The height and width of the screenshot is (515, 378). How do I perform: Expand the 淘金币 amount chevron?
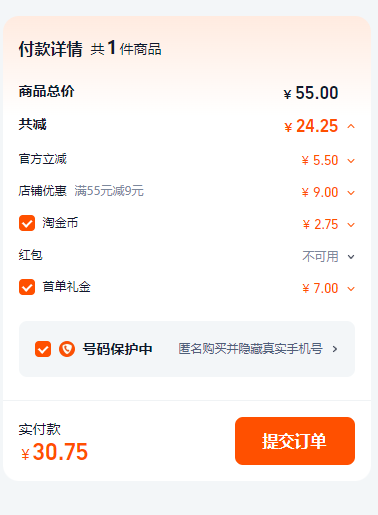[x=351, y=225]
